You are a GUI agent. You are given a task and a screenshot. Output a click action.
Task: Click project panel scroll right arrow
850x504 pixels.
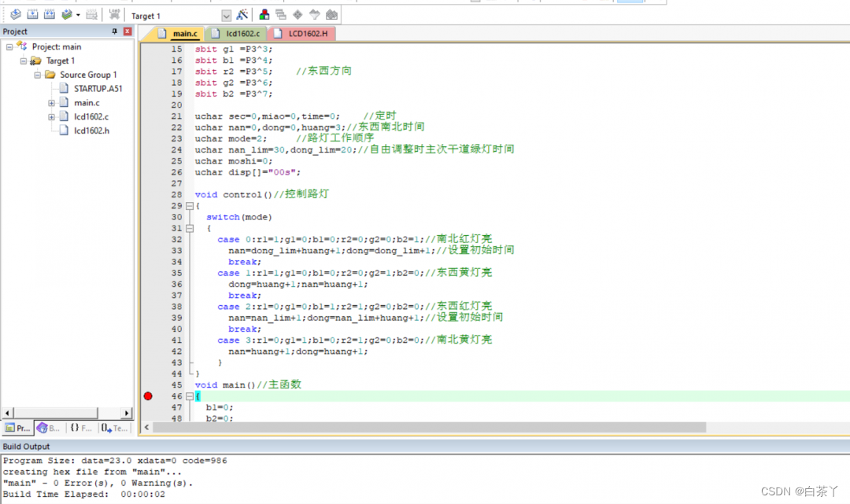point(127,413)
